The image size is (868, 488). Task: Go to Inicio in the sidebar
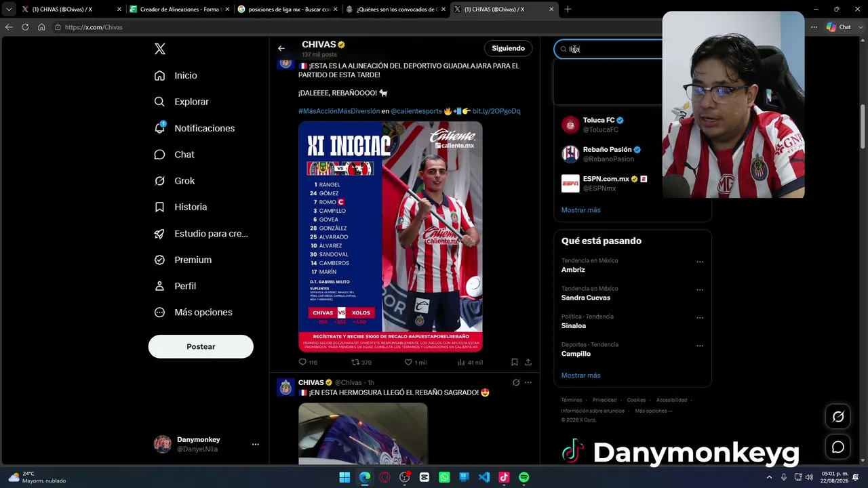[x=176, y=75]
